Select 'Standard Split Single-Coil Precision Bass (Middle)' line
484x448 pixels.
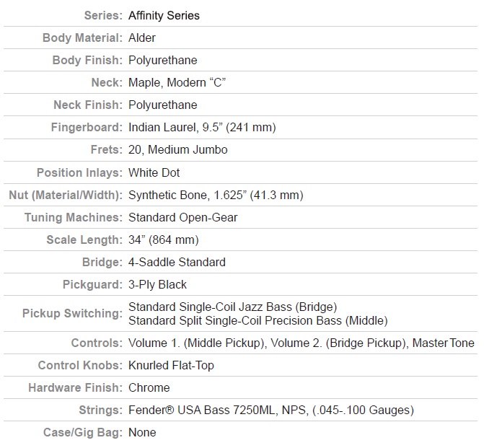click(x=258, y=320)
